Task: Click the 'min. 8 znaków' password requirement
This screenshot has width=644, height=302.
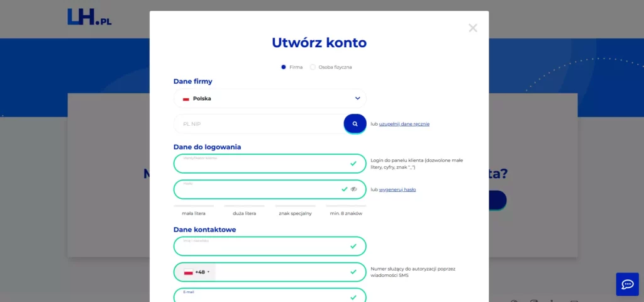Action: point(347,214)
